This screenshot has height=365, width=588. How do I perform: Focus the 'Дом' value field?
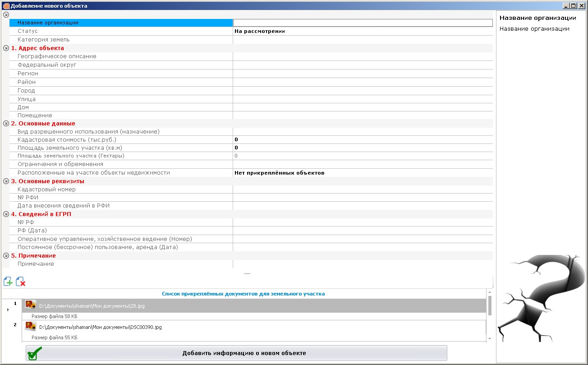tap(363, 107)
